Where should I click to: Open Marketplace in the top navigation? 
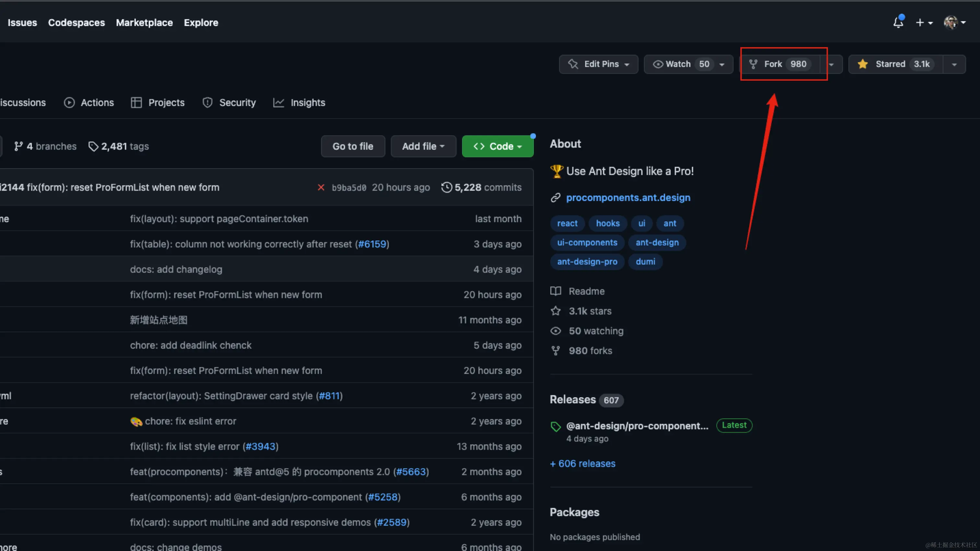(144, 23)
